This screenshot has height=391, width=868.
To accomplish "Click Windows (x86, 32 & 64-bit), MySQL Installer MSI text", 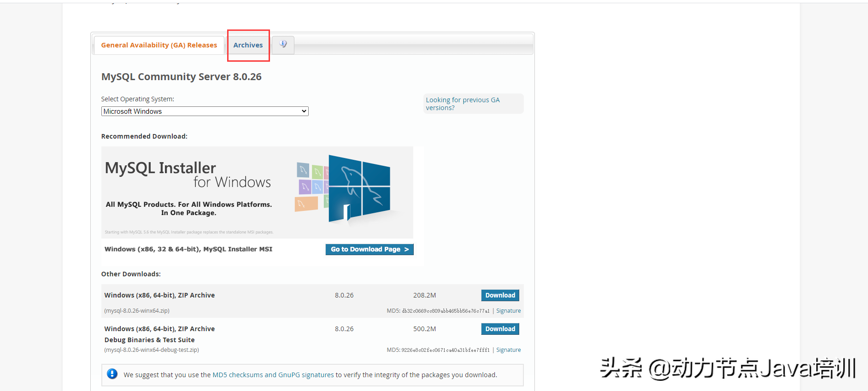I will coord(188,249).
